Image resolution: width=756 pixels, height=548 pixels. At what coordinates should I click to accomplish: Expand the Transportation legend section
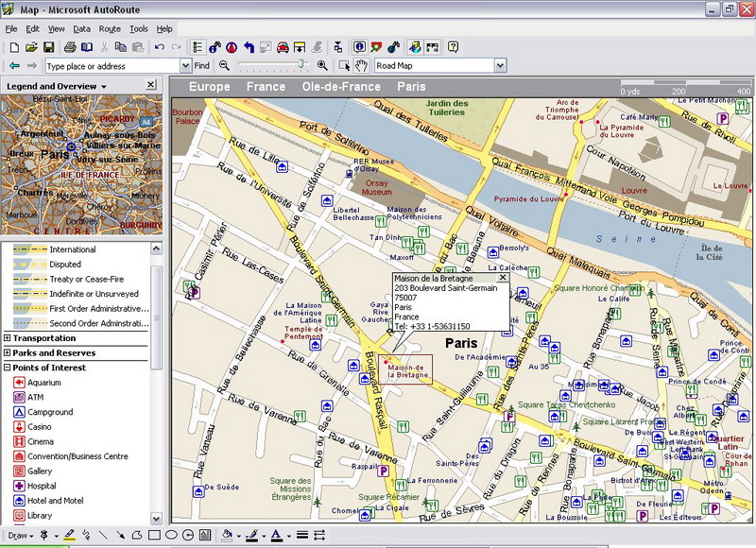tap(8, 338)
